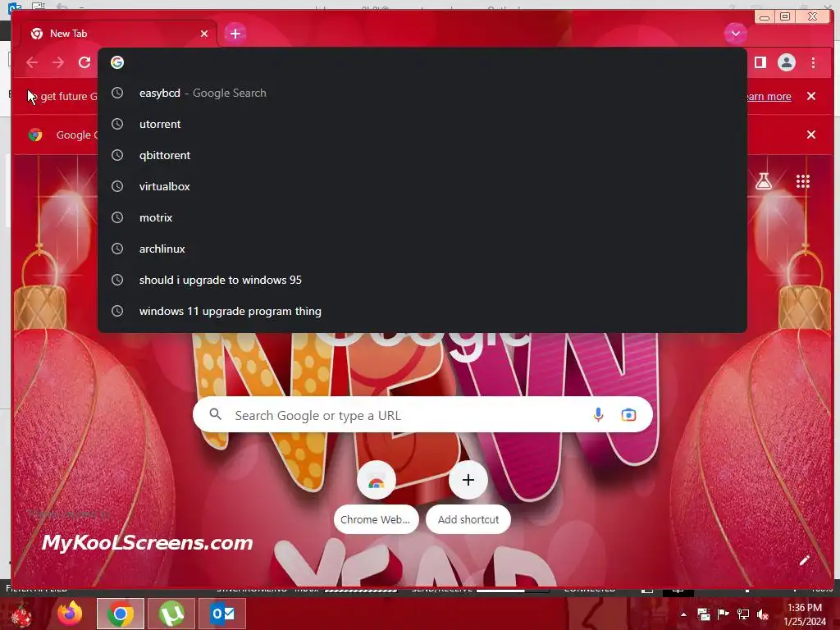
Task: Reload the page with the refresh icon
Action: pos(84,62)
